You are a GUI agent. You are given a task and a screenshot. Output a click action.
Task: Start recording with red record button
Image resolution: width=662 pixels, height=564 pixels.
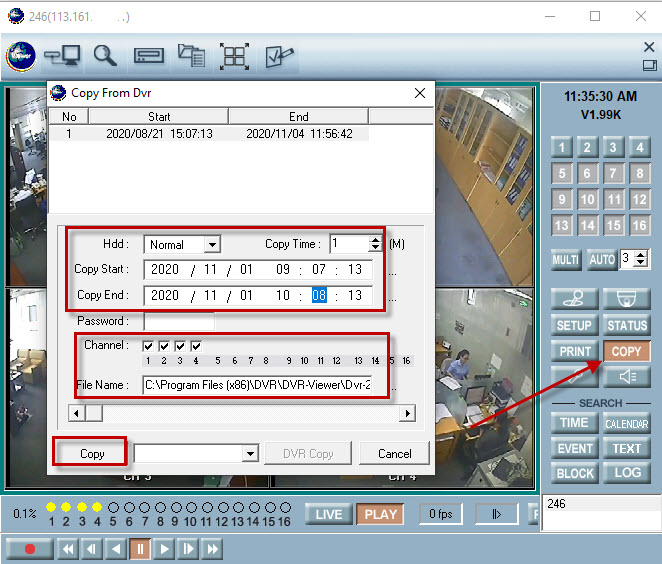tap(30, 549)
